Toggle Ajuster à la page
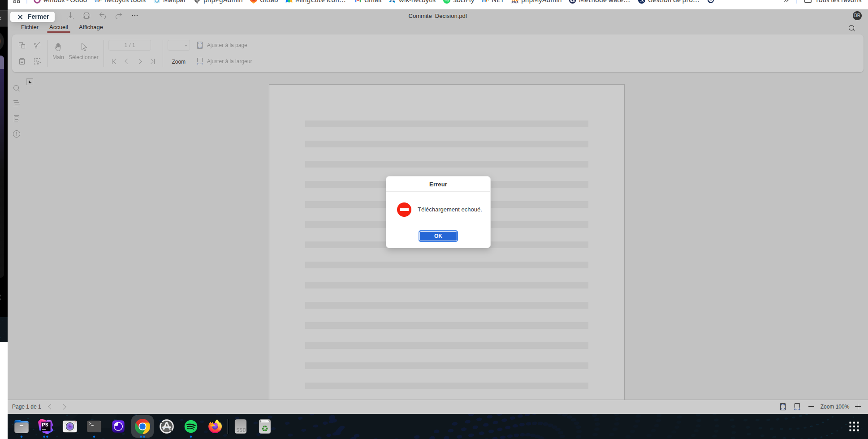 pos(222,45)
